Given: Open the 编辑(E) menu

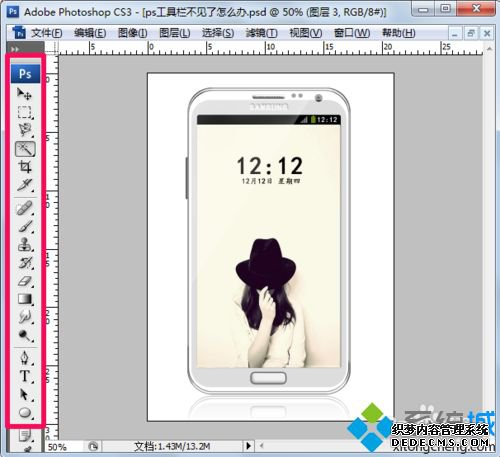Looking at the screenshot, I should [90, 33].
